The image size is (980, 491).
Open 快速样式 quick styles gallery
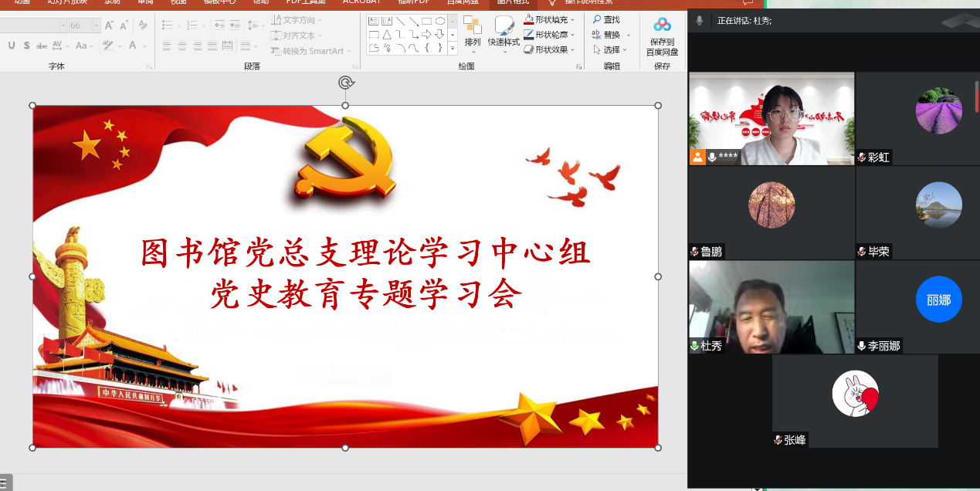click(x=504, y=34)
